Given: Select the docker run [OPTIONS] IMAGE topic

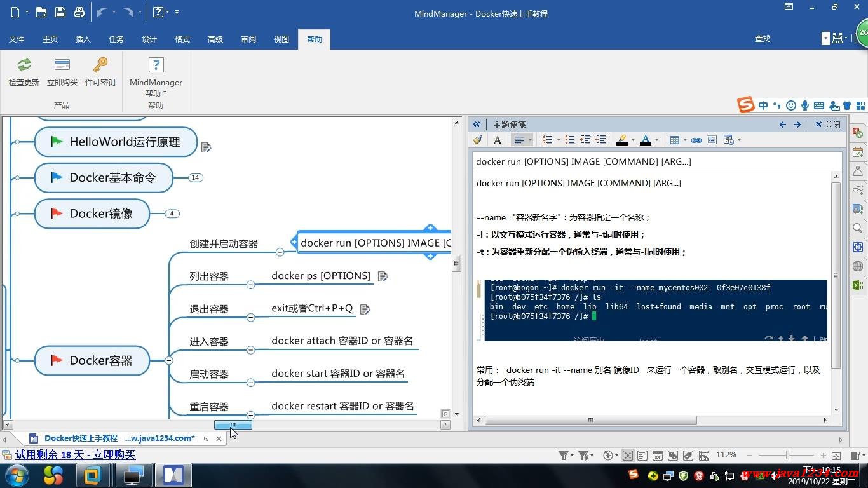Looking at the screenshot, I should coord(375,243).
